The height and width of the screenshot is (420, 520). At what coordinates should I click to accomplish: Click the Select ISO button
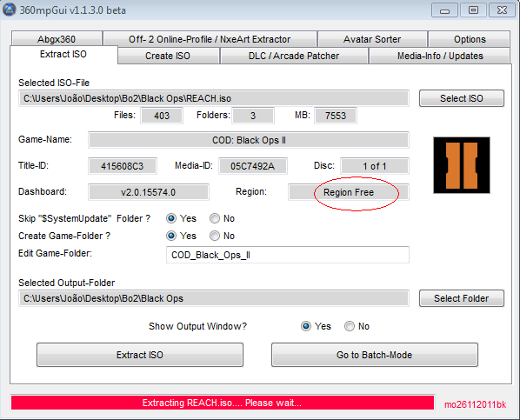[461, 98]
